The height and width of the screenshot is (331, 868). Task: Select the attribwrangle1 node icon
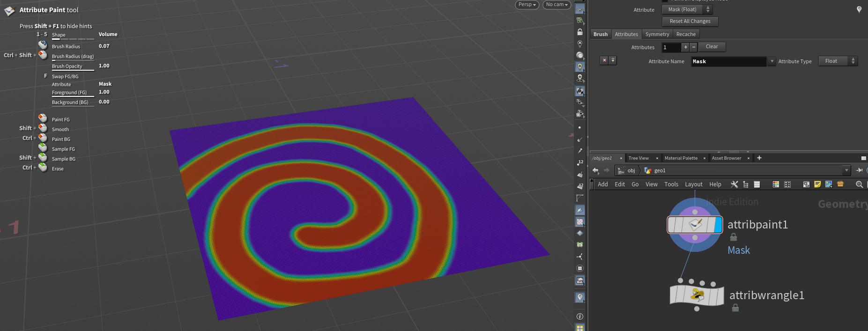(697, 295)
